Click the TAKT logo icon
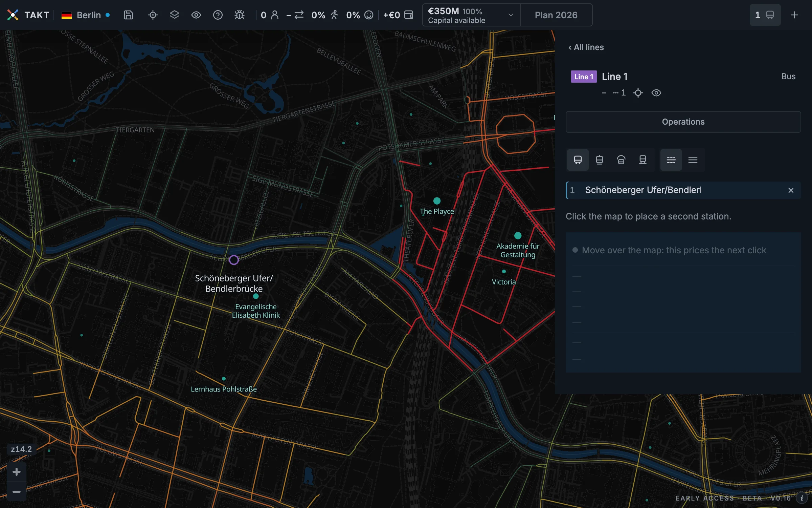 coord(13,15)
